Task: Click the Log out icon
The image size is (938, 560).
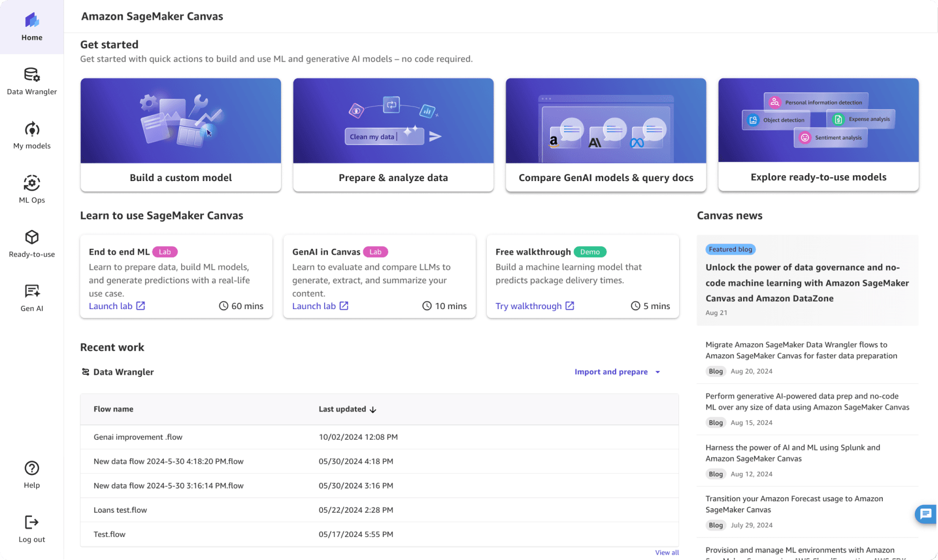Action: [x=32, y=522]
